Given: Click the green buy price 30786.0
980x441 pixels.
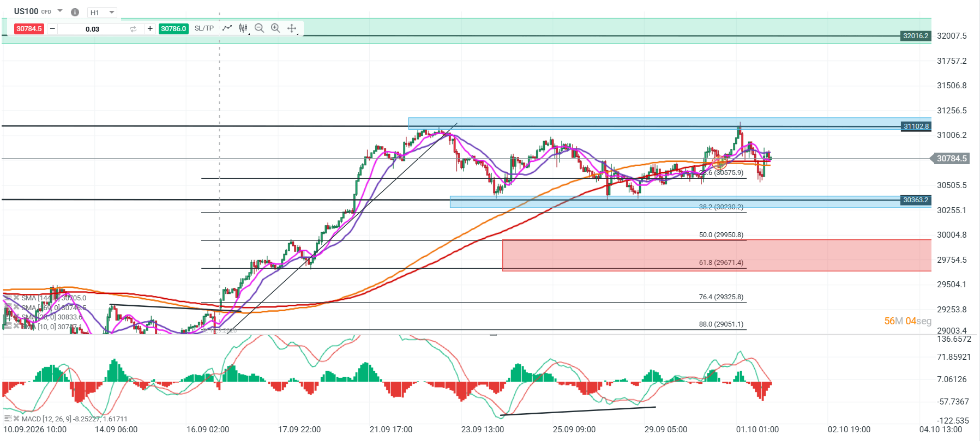Looking at the screenshot, I should coord(173,29).
